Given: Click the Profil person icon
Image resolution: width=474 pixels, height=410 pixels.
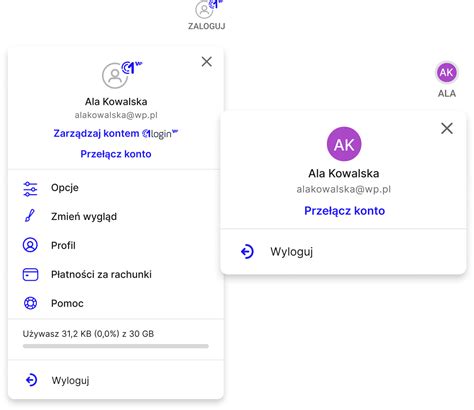Looking at the screenshot, I should (x=30, y=245).
